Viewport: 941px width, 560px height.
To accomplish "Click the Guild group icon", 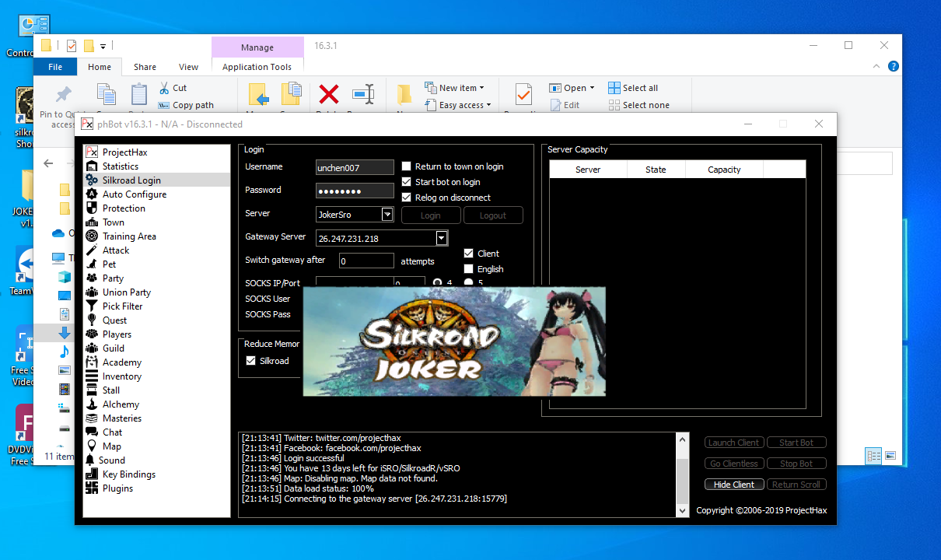I will click(92, 348).
